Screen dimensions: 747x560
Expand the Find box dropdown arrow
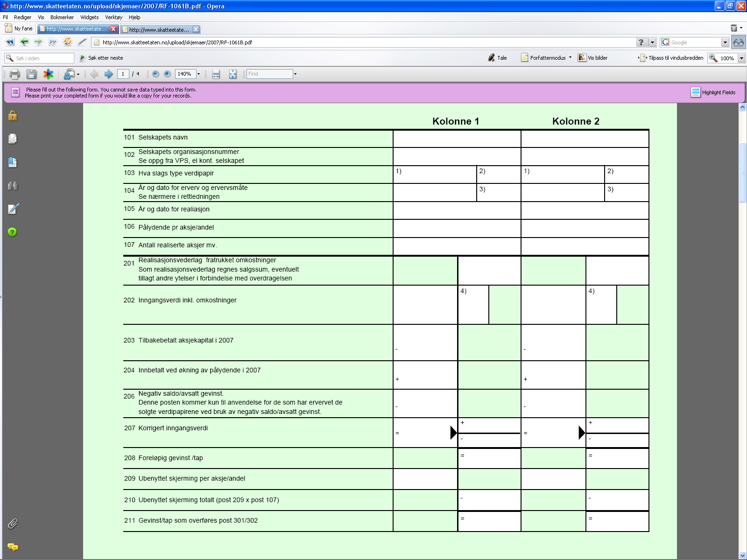295,74
